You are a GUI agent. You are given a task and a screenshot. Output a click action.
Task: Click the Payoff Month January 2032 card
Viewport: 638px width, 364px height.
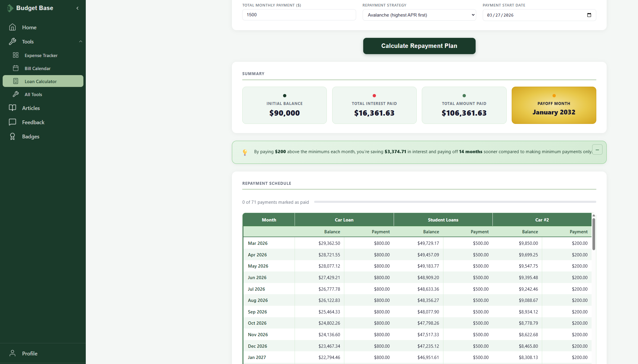coord(554,105)
